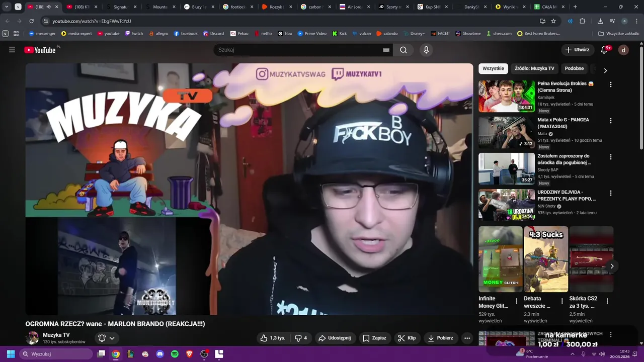Click the search magnifier button

[404, 50]
